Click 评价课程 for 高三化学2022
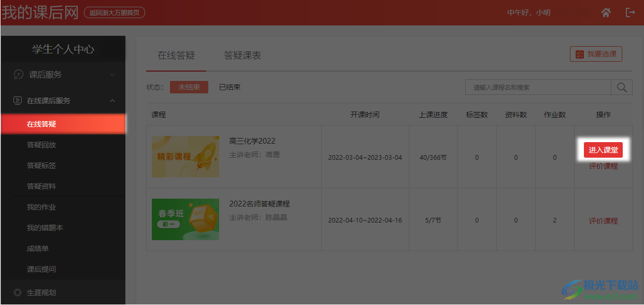The height and width of the screenshot is (305, 644). click(603, 166)
